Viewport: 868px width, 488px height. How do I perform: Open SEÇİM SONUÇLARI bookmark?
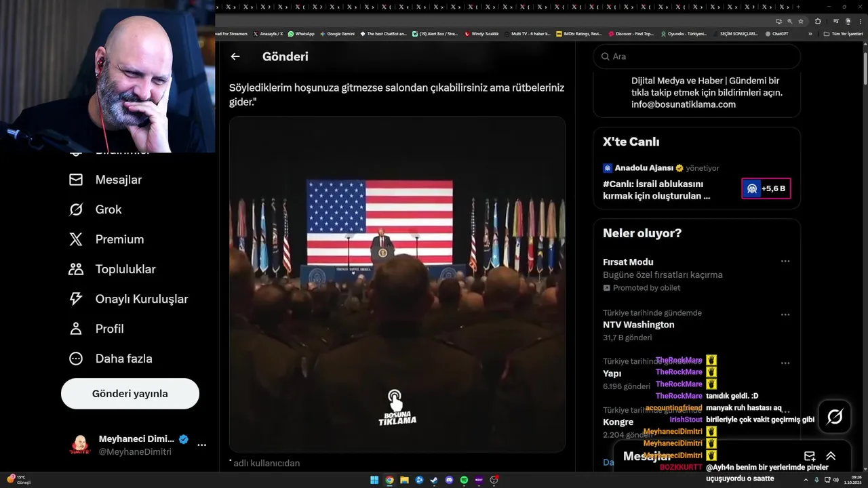(735, 34)
